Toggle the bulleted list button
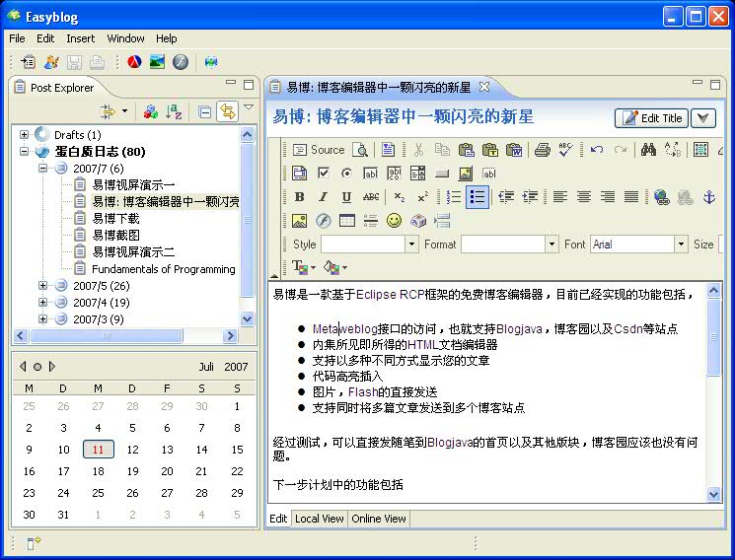This screenshot has height=560, width=735. tap(478, 197)
